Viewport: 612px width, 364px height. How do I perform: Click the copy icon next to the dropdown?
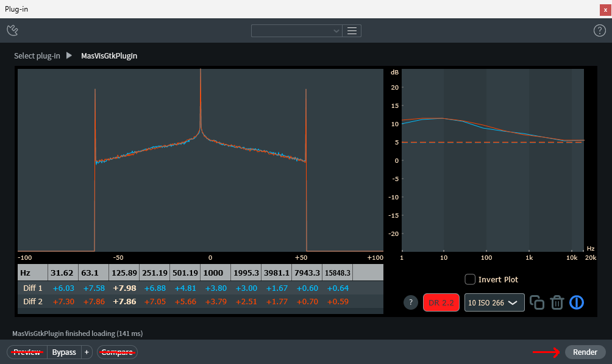[x=537, y=302]
